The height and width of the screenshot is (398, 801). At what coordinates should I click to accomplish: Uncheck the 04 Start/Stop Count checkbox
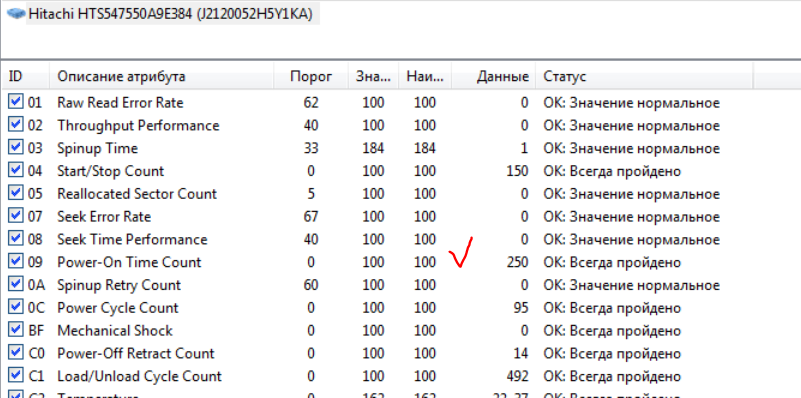click(x=15, y=170)
